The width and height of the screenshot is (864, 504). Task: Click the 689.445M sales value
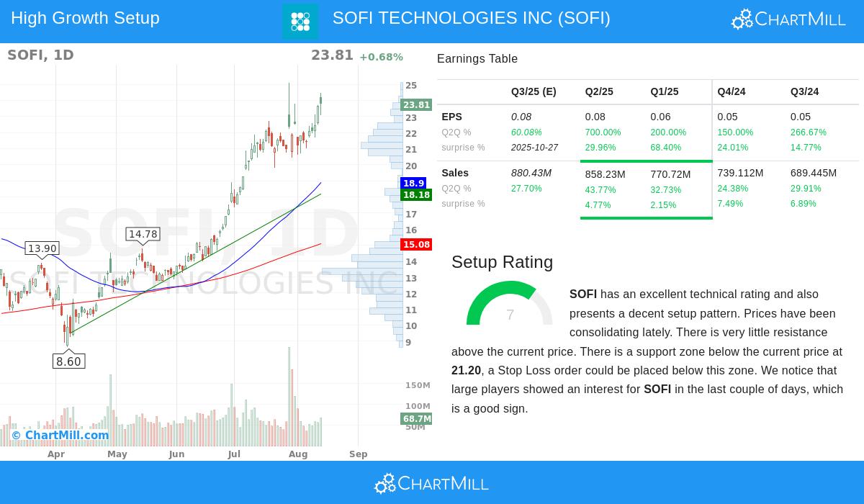pyautogui.click(x=814, y=173)
